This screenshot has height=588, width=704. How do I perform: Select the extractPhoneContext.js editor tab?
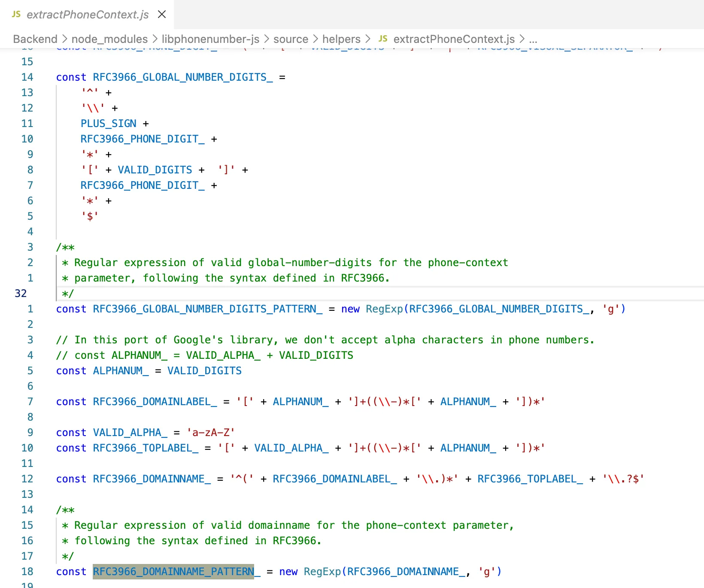click(87, 15)
